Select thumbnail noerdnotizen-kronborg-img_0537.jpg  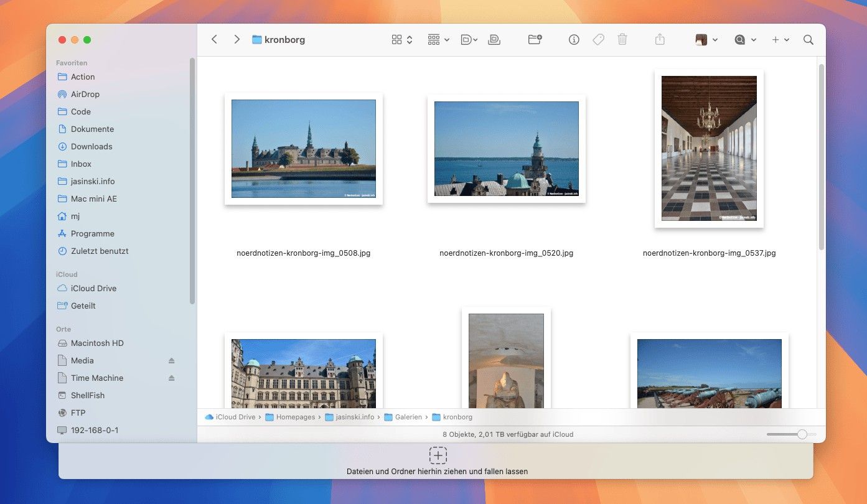(x=709, y=148)
